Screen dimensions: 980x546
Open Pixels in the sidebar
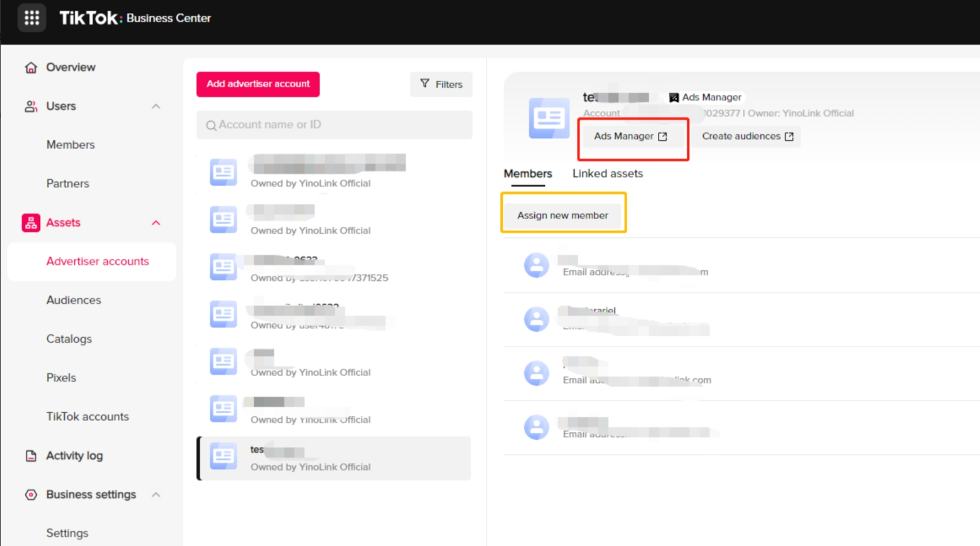point(61,378)
